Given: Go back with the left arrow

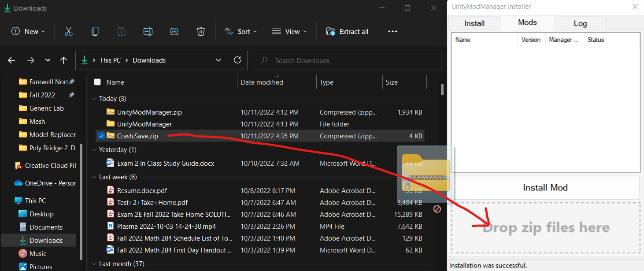Looking at the screenshot, I should tap(12, 60).
